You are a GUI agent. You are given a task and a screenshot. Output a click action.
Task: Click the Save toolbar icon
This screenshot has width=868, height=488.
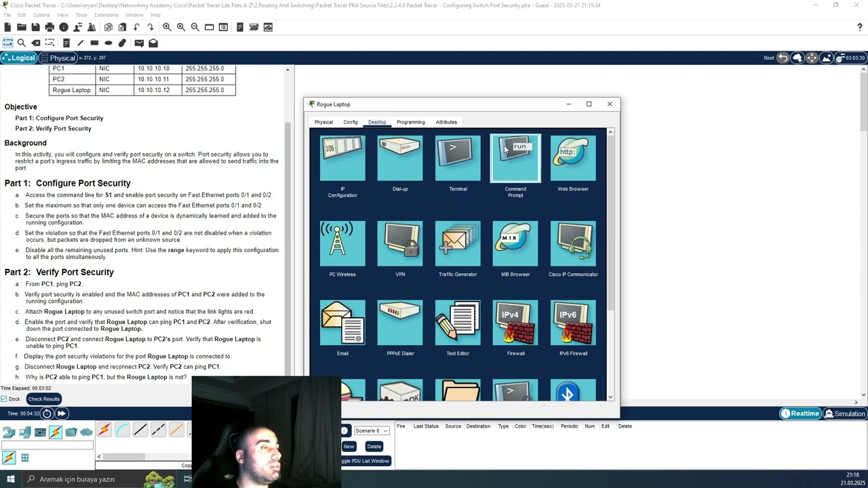click(35, 27)
